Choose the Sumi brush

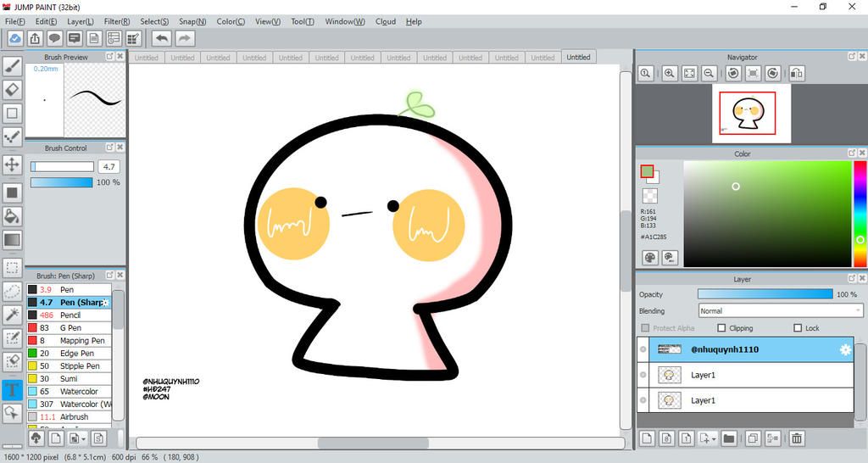coord(70,379)
